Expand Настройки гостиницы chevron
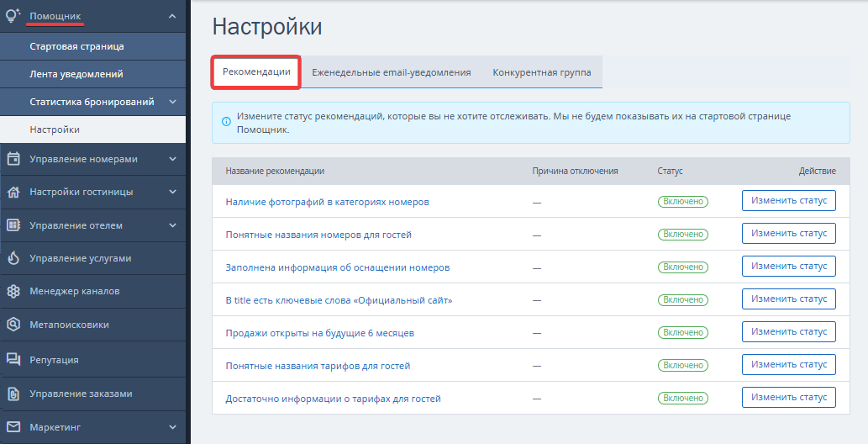Screen dimensions: 868x444 coord(172,192)
